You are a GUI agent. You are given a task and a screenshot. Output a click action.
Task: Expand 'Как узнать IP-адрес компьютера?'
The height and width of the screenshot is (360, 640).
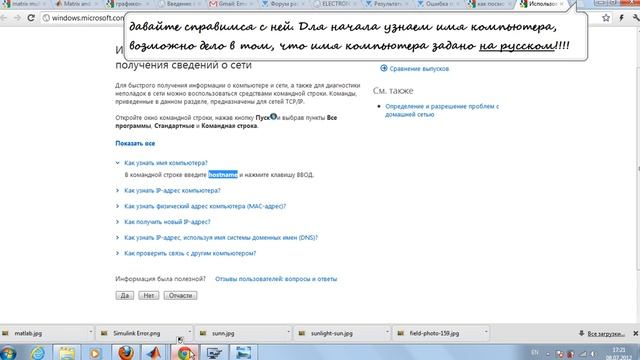pyautogui.click(x=172, y=191)
